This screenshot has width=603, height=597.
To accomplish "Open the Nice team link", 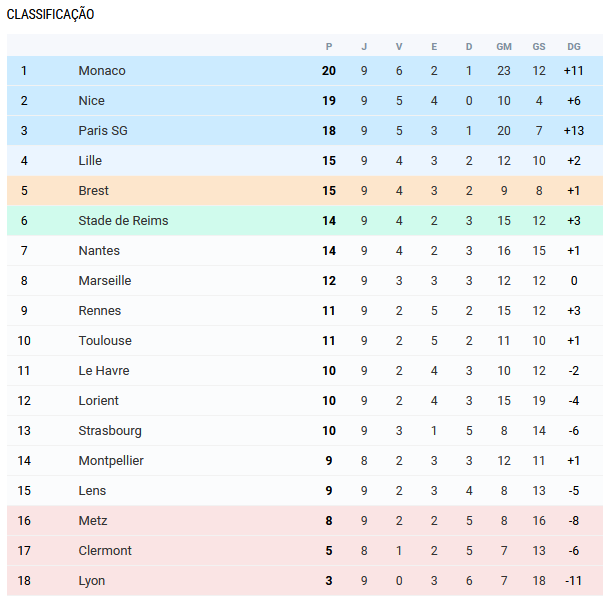I will pyautogui.click(x=91, y=101).
